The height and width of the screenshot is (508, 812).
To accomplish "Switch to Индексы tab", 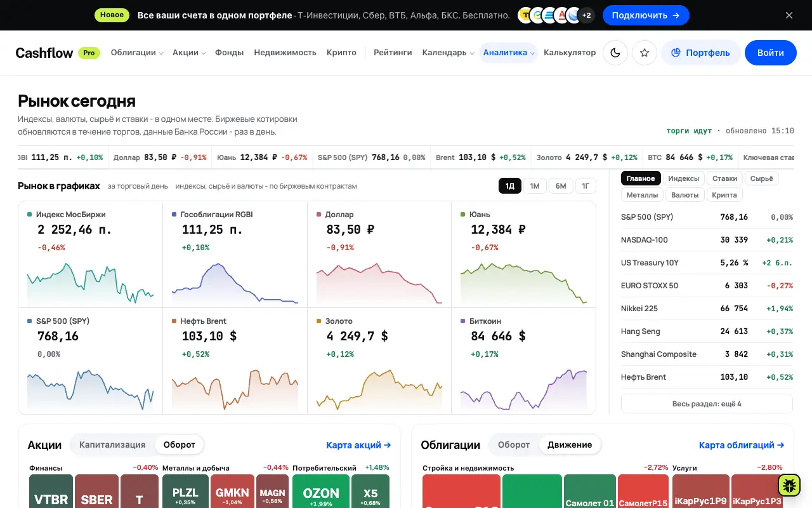I will (683, 178).
